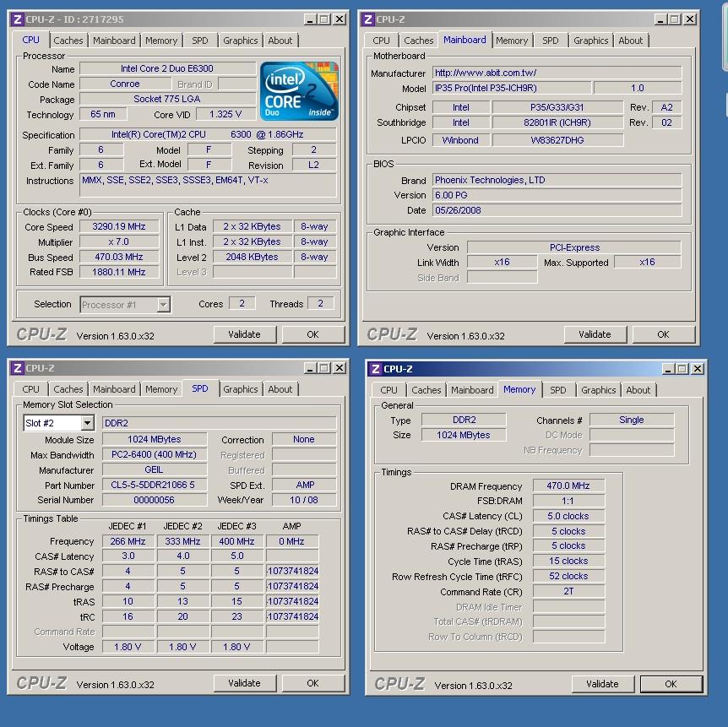728x727 pixels.
Task: Click the Command Rate value 2T
Action: click(568, 591)
